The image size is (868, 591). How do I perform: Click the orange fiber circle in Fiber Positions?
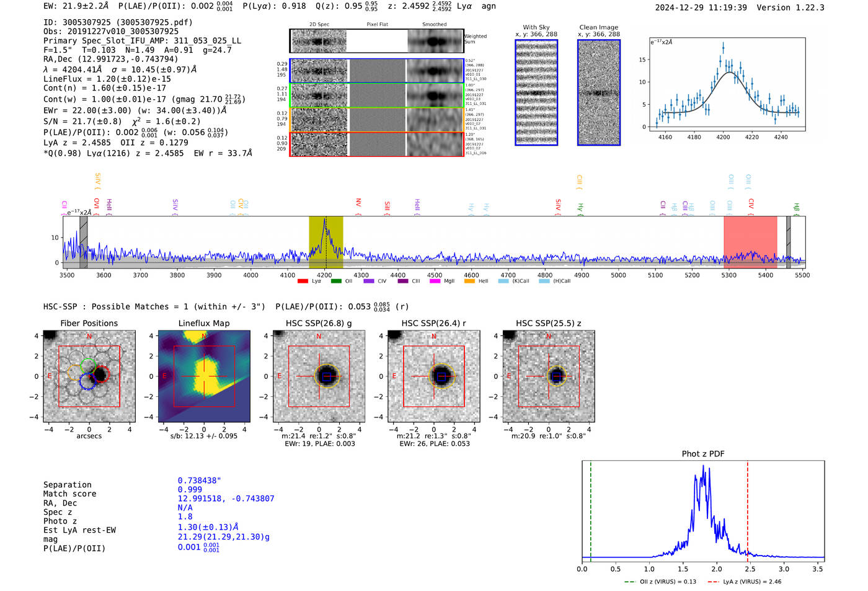[x=75, y=373]
